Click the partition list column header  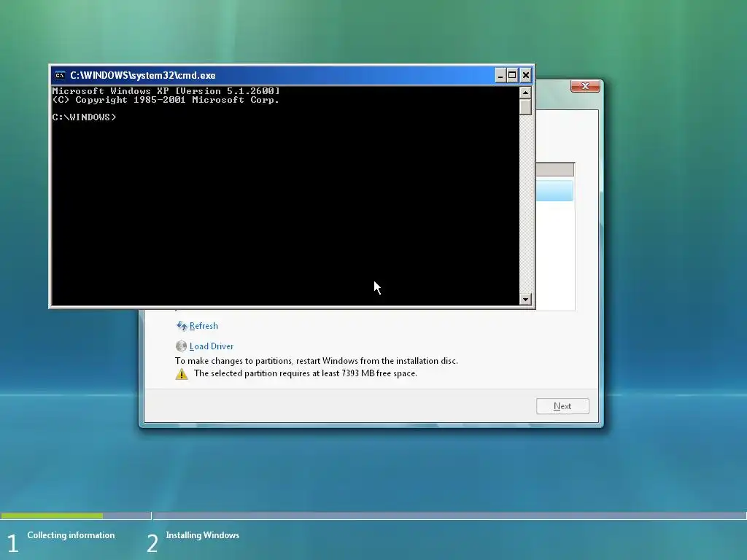tap(555, 169)
